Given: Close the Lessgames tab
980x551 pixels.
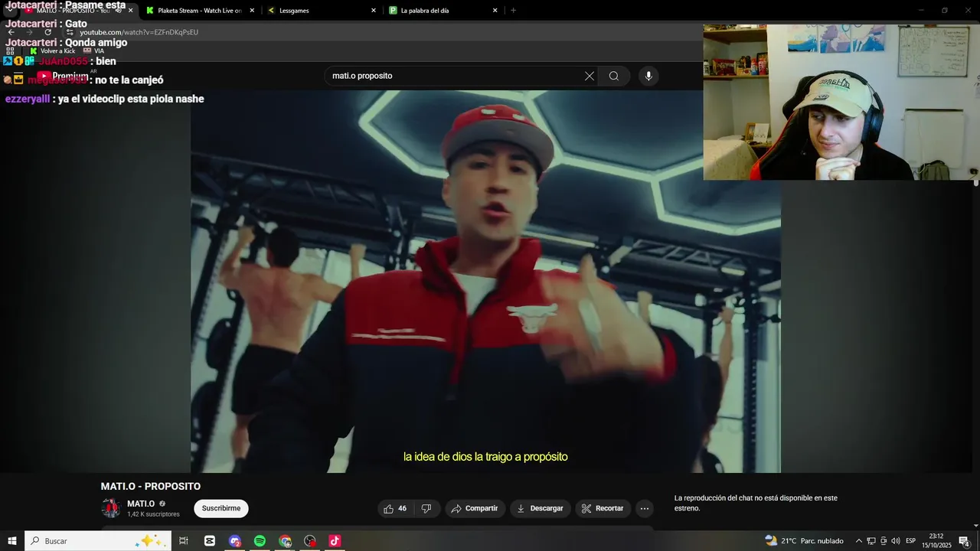Looking at the screenshot, I should point(374,11).
